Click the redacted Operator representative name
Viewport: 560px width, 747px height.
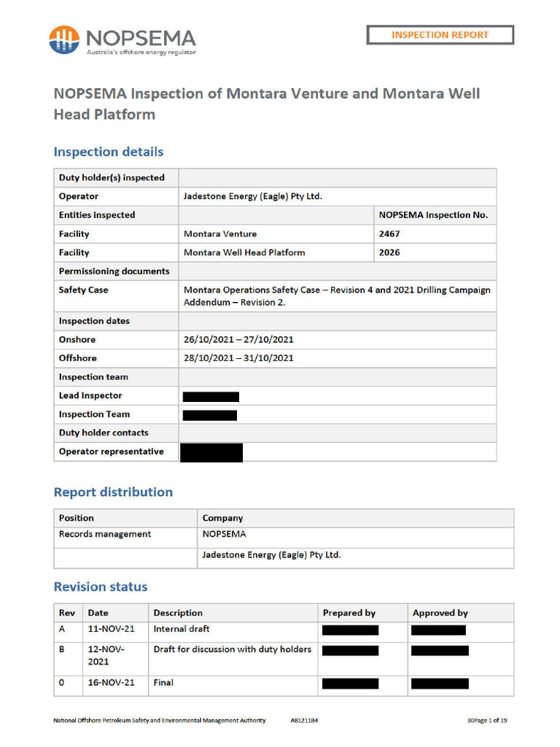point(211,452)
